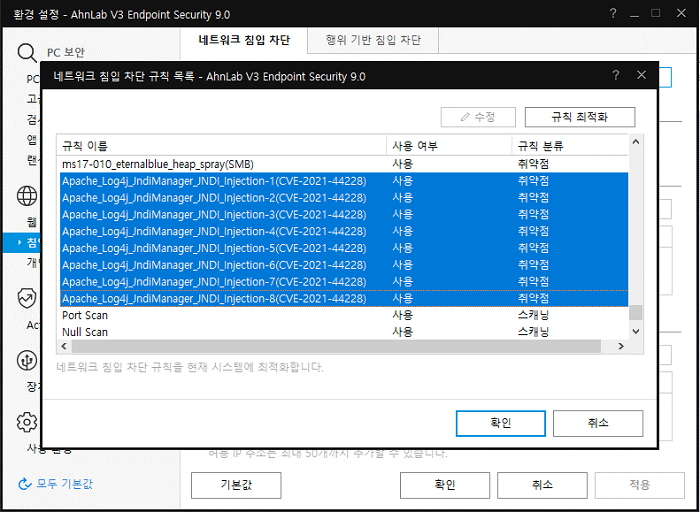Click the rule list scroll down arrow
This screenshot has width=700, height=512.
click(x=636, y=332)
